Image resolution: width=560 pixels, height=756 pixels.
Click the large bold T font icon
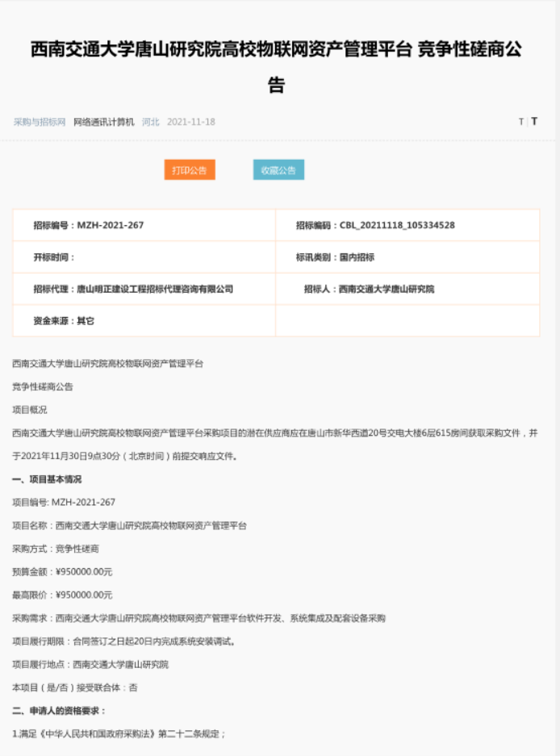(x=534, y=122)
